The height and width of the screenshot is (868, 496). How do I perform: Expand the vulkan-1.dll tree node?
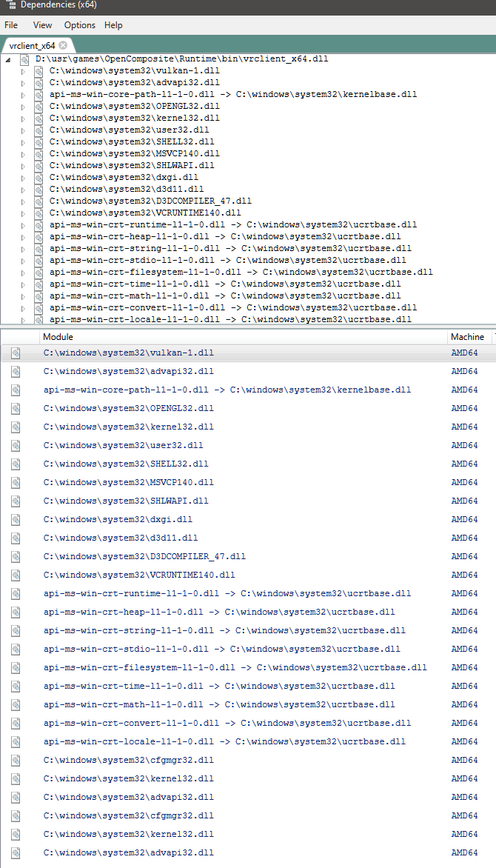(23, 71)
